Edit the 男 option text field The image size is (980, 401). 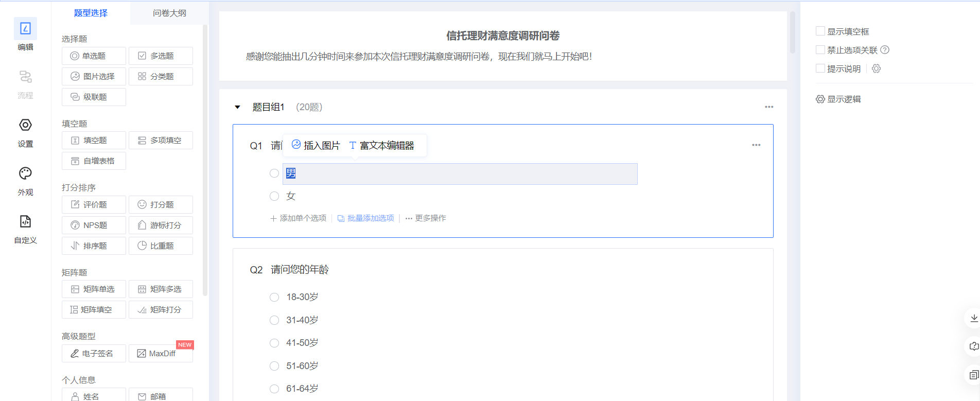coord(460,174)
